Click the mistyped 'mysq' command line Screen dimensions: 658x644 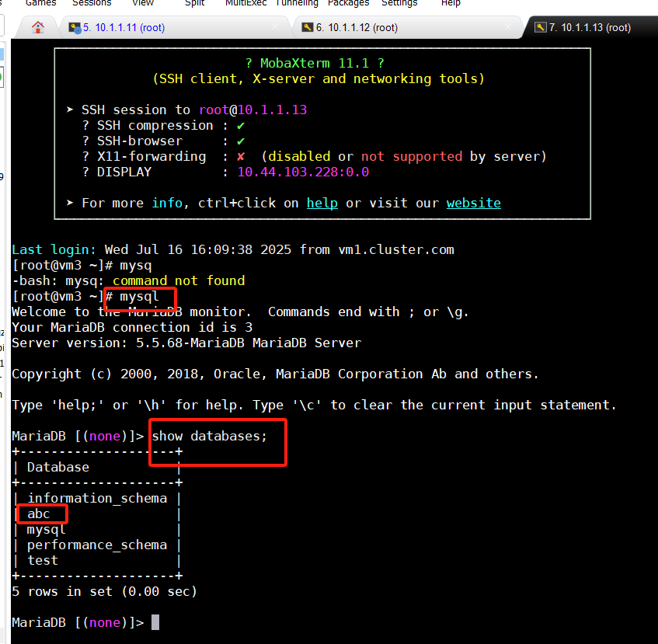pos(82,266)
